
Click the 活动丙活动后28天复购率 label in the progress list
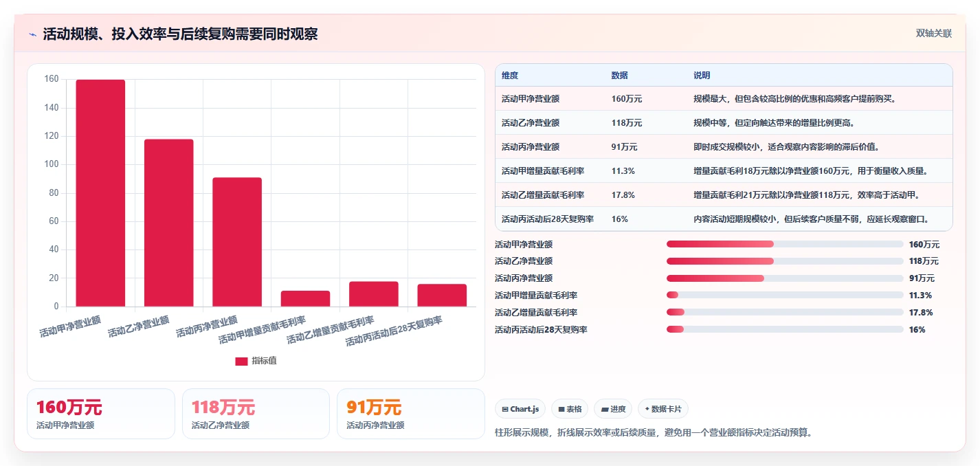541,330
